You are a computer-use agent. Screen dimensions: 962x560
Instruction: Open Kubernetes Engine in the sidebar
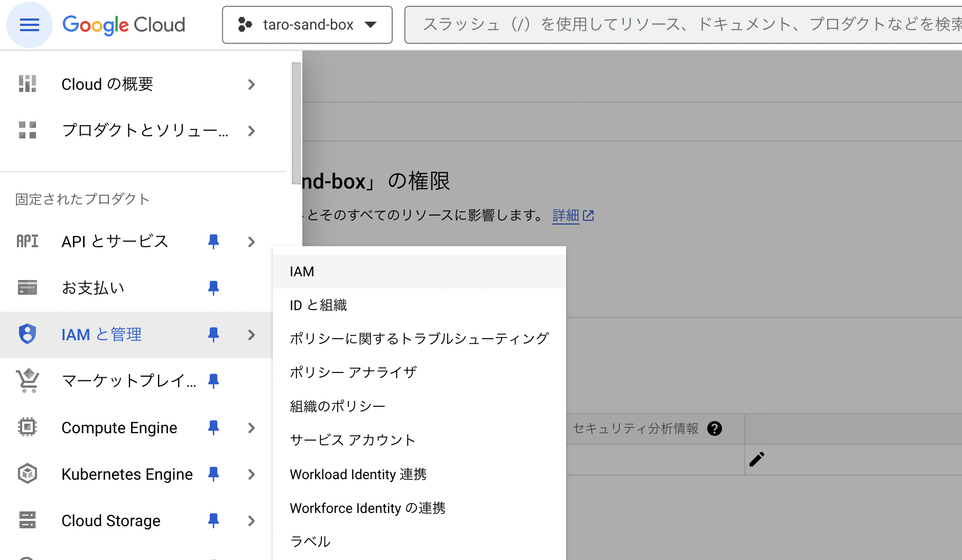pyautogui.click(x=127, y=474)
